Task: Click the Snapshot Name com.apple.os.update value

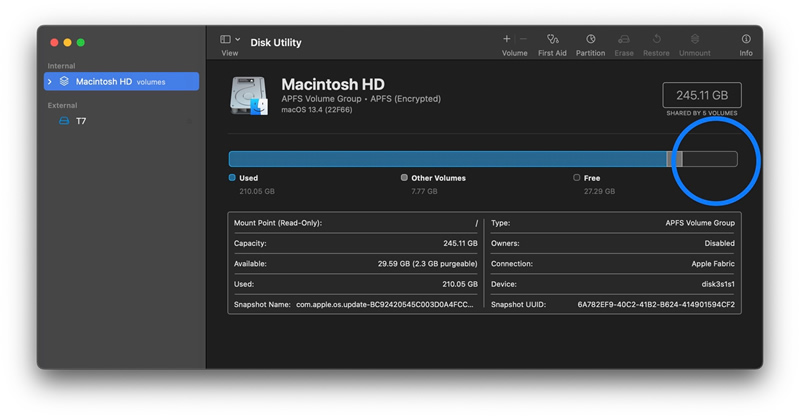Action: pos(385,305)
